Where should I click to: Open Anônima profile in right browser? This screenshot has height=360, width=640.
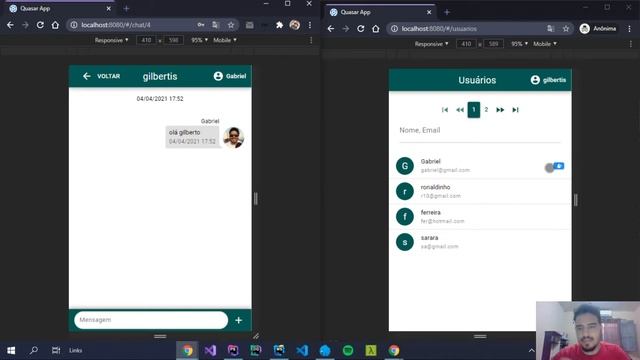pyautogui.click(x=598, y=29)
